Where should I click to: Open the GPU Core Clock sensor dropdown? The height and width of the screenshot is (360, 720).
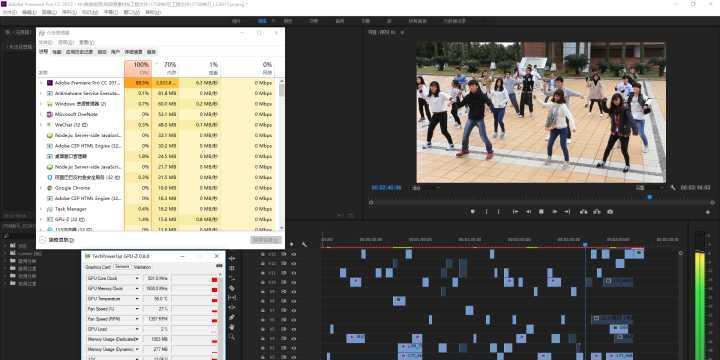pyautogui.click(x=136, y=279)
